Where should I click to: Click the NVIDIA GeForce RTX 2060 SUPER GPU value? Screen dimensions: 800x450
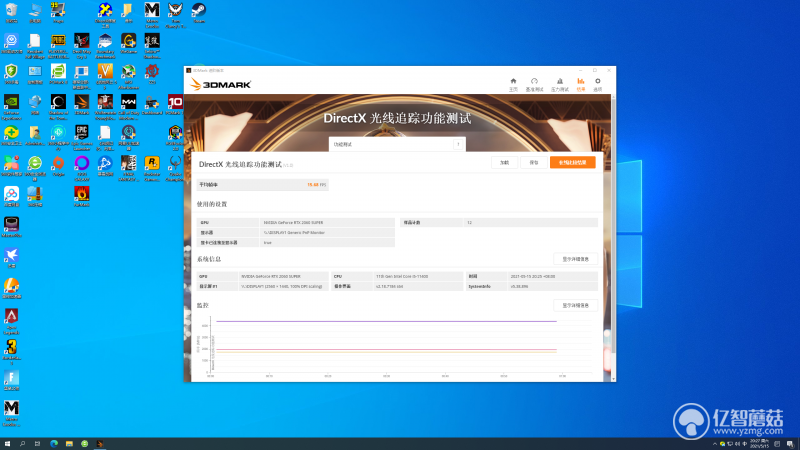[293, 222]
